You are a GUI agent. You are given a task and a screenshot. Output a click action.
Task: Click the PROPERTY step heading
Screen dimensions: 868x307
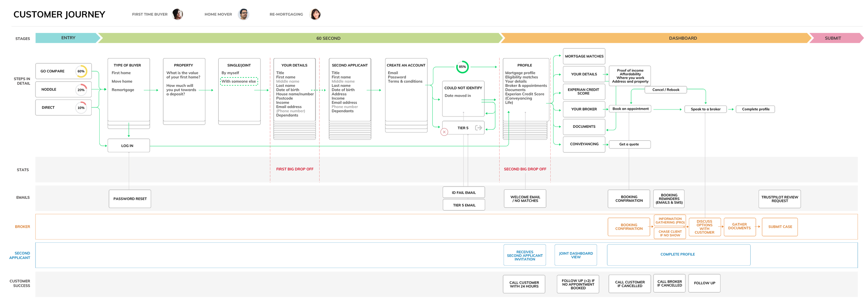click(x=183, y=65)
